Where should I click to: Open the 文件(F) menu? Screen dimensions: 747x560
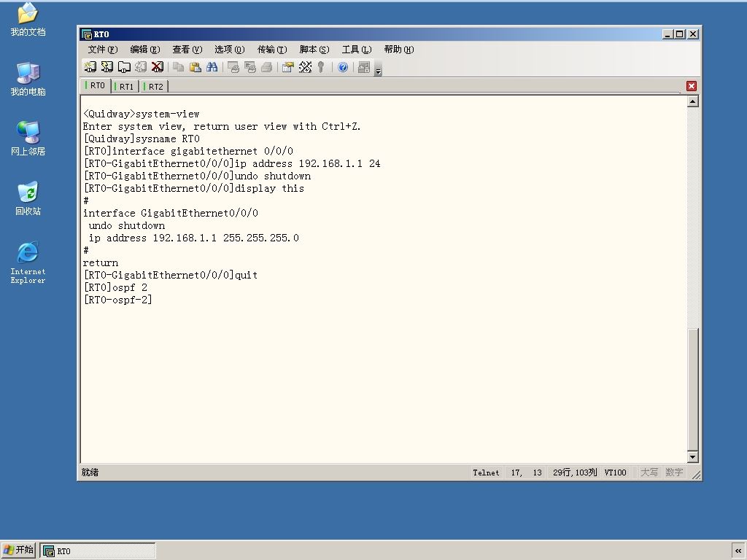pos(102,50)
